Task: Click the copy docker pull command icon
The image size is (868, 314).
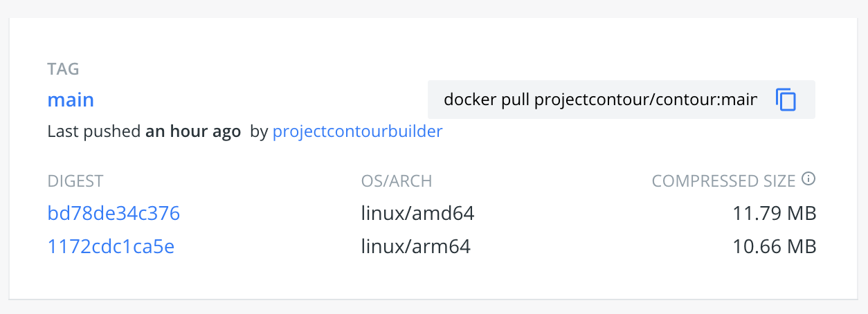Action: (786, 100)
